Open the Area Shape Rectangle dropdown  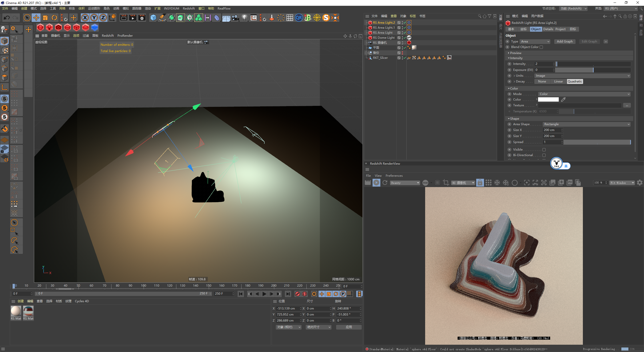pyautogui.click(x=586, y=124)
